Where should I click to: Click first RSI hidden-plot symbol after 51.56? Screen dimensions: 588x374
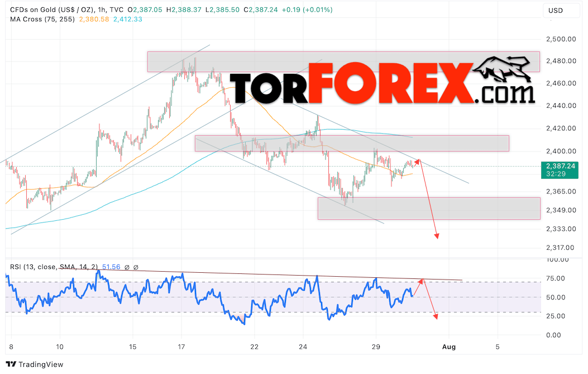pyautogui.click(x=127, y=267)
